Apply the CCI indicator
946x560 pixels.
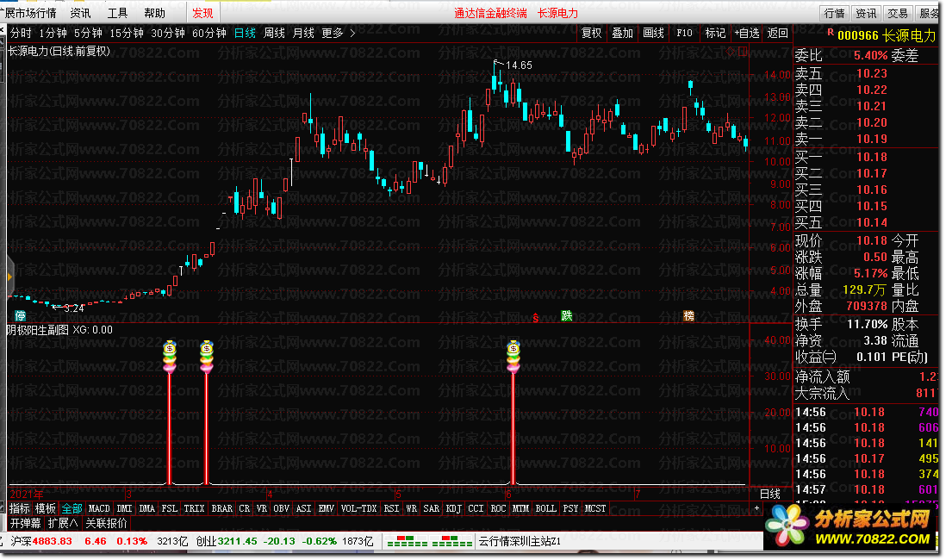coord(476,508)
